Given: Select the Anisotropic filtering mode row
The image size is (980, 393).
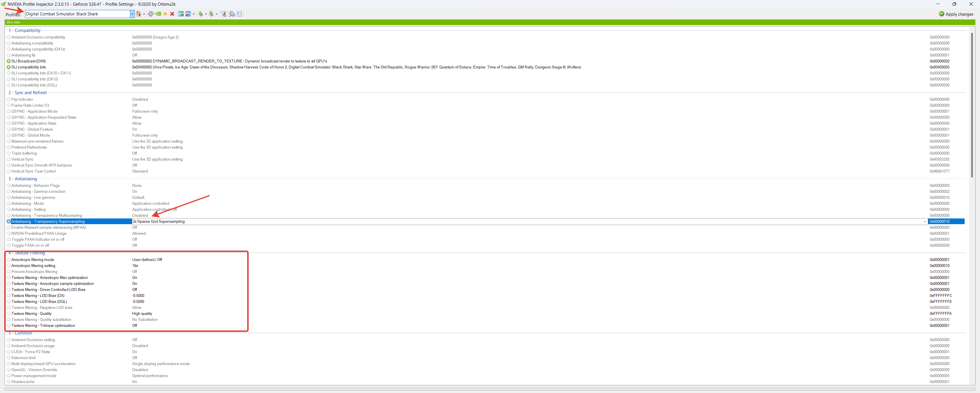Looking at the screenshot, I should (x=485, y=260).
